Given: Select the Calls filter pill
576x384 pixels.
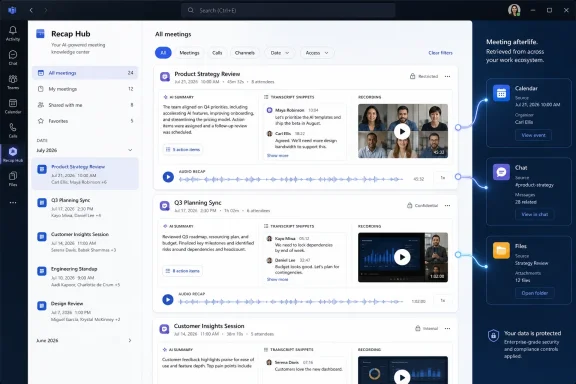Looking at the screenshot, I should pyautogui.click(x=217, y=53).
